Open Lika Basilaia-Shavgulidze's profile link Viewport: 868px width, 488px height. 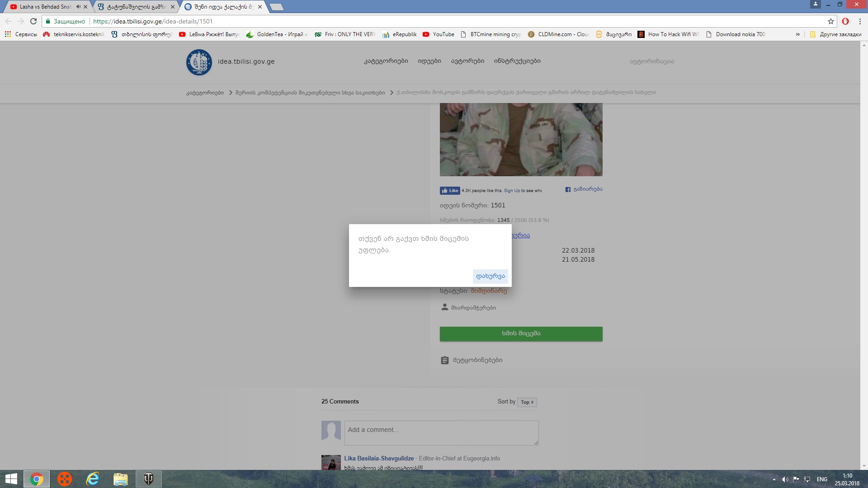coord(379,458)
